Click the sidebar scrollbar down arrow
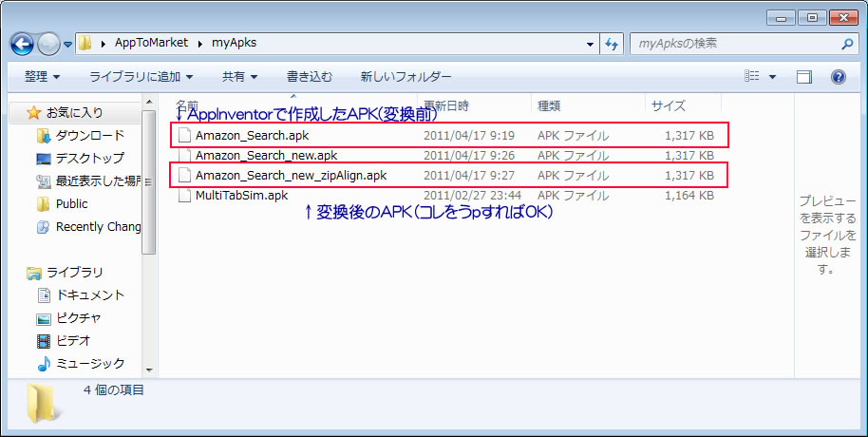Screen dimensions: 868x437 [148, 370]
